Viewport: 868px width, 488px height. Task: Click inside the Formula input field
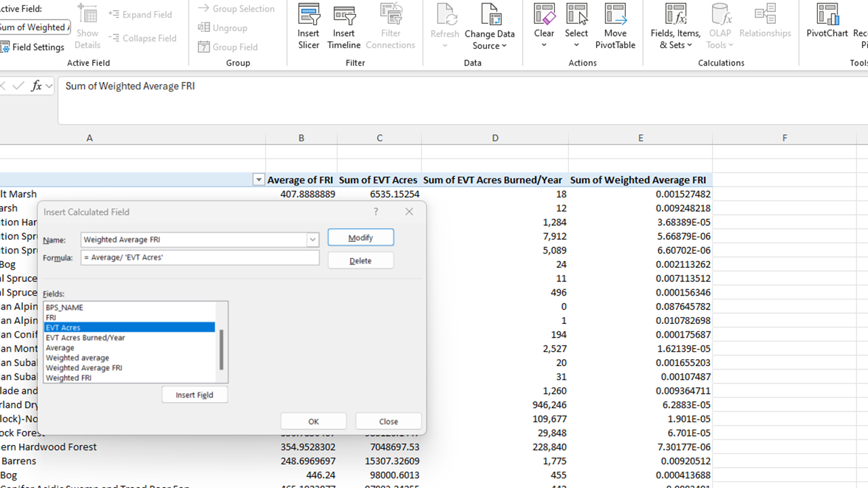200,258
